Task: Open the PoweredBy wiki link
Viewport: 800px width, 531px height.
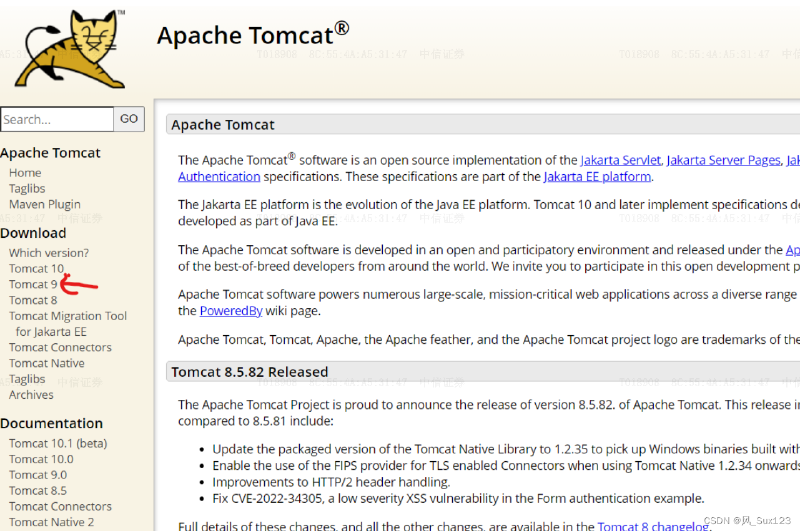Action: point(231,311)
